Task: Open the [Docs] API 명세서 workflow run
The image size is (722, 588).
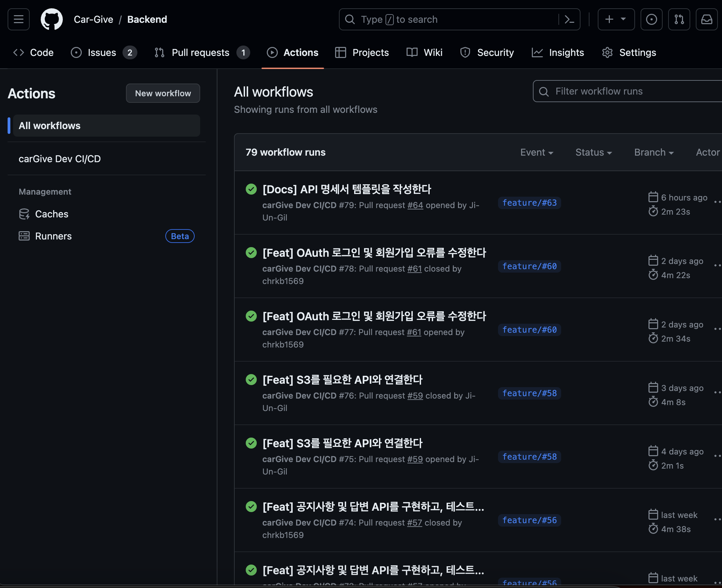Action: [347, 189]
